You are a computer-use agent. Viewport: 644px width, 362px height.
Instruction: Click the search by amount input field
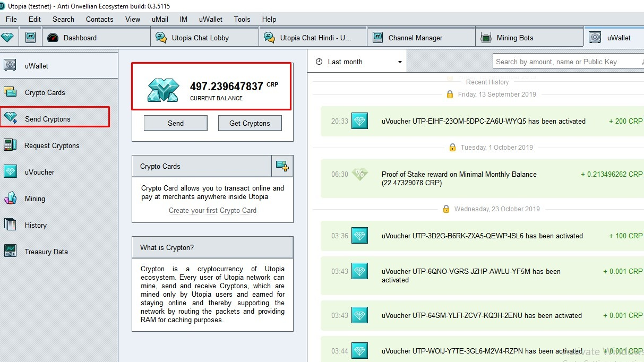[568, 62]
